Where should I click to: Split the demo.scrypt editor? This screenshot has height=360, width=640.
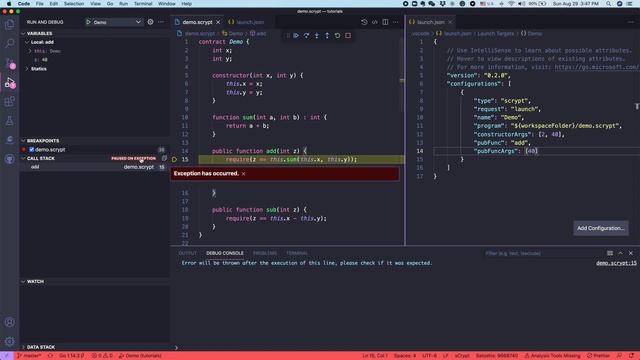385,22
